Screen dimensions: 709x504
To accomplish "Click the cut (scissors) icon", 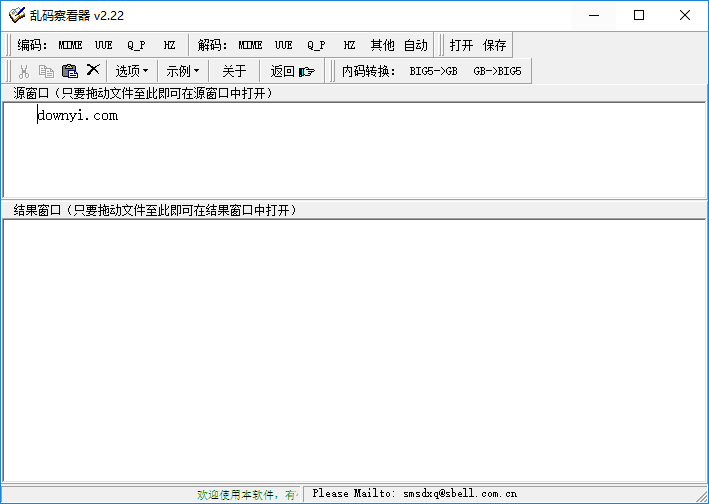I will pyautogui.click(x=23, y=71).
